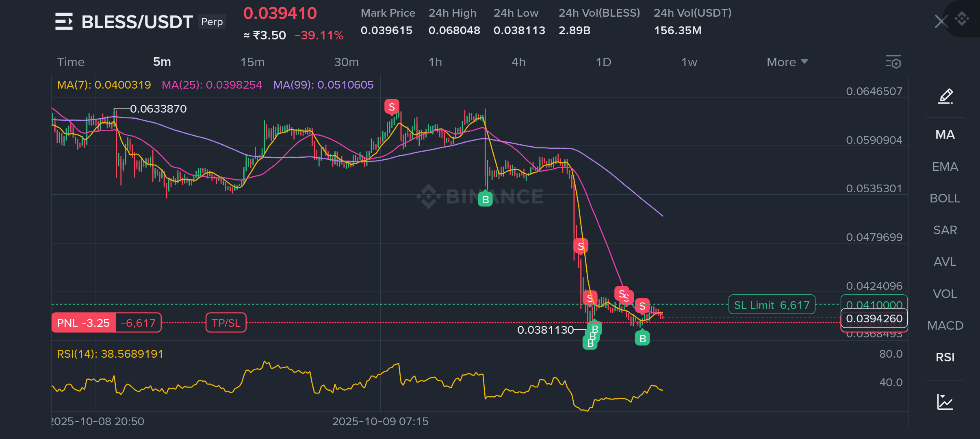Click the green B buy marker mid-chart

[485, 199]
